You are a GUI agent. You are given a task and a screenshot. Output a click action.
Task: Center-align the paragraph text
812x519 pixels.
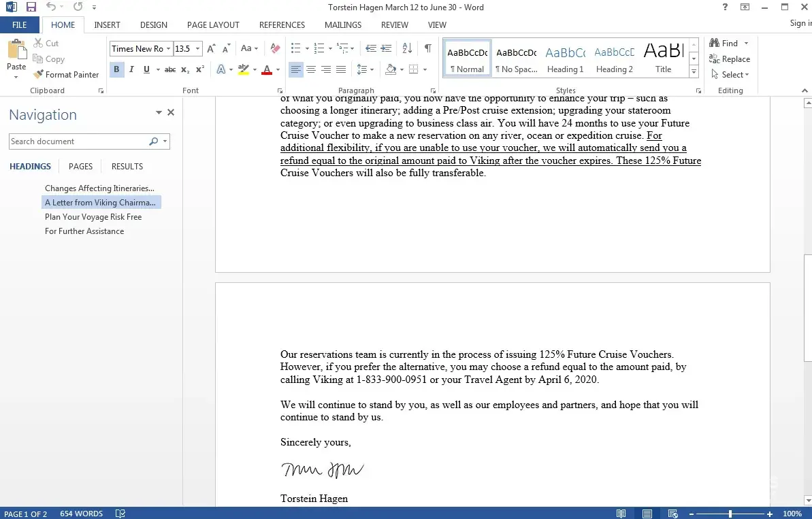311,69
